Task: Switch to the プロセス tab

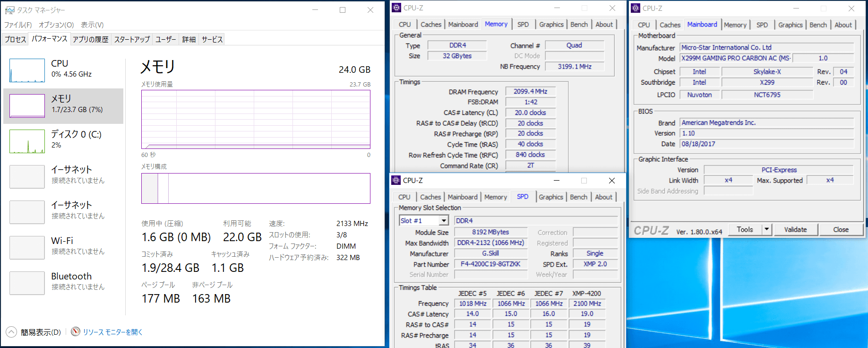Action: [x=15, y=39]
